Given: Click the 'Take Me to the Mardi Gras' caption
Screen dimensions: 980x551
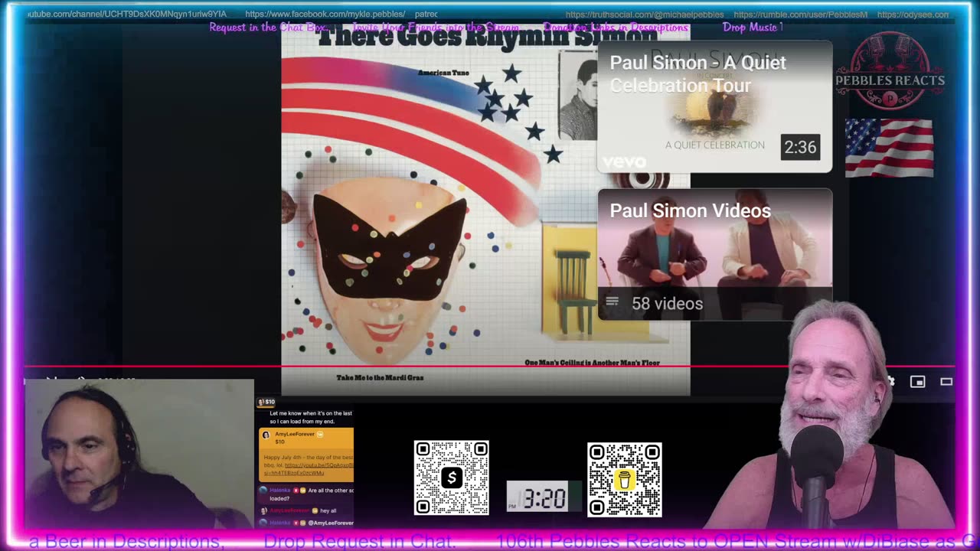Looking at the screenshot, I should [x=380, y=378].
